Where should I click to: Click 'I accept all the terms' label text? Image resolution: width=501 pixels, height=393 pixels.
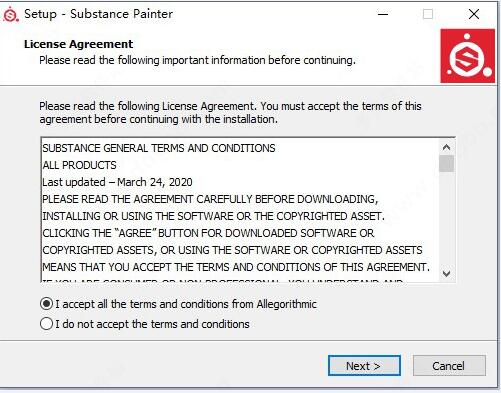[x=186, y=304]
